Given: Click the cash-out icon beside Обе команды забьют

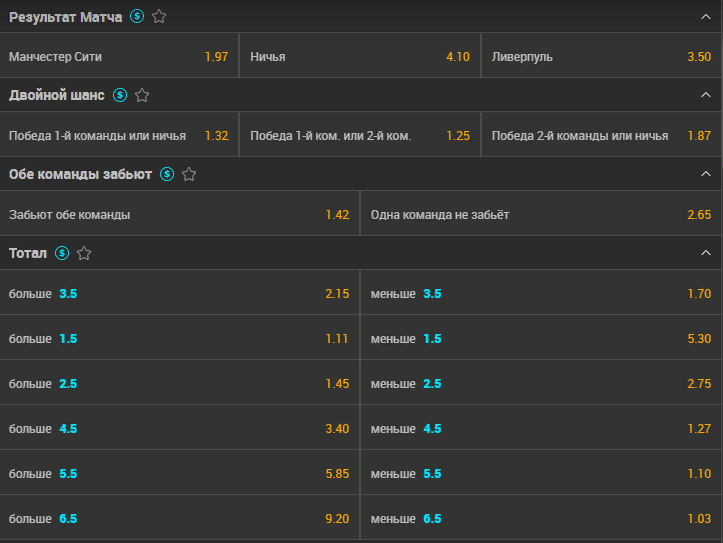Looking at the screenshot, I should pos(167,174).
